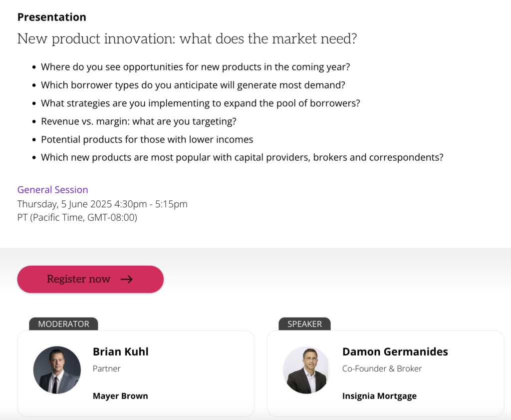The height and width of the screenshot is (420, 511).
Task: Click the Partner job title text
Action: 107,369
